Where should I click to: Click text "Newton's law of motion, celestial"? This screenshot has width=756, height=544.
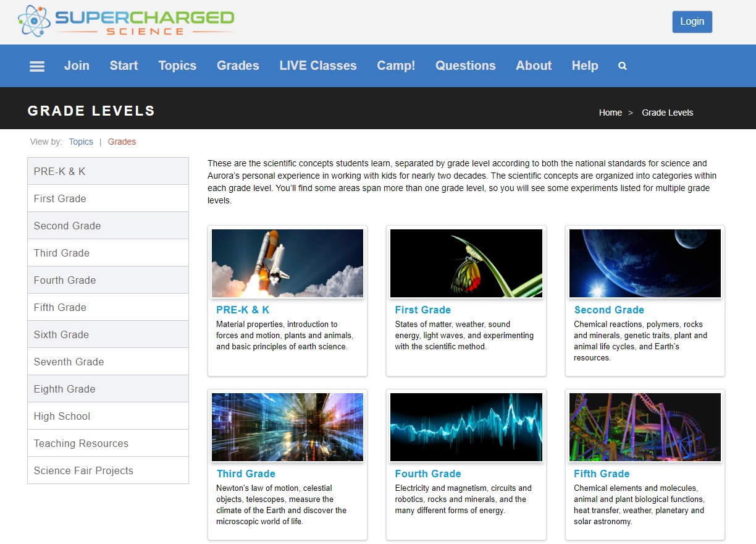(x=274, y=488)
